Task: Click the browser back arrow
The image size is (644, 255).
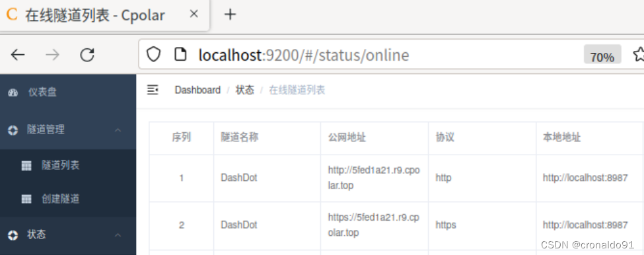Action: pyautogui.click(x=18, y=54)
